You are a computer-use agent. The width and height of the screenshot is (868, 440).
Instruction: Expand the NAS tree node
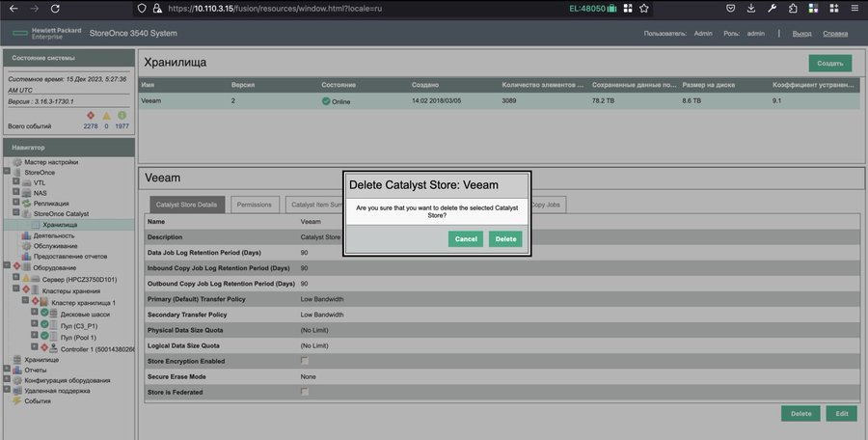click(x=16, y=192)
